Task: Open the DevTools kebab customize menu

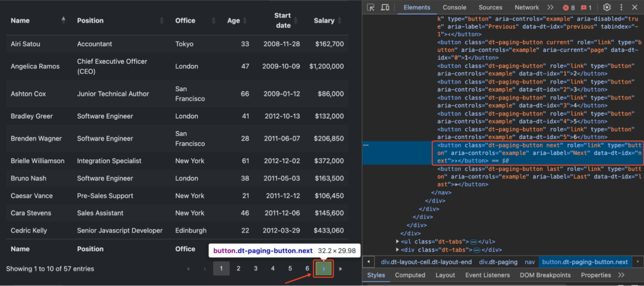Action: click(x=621, y=7)
